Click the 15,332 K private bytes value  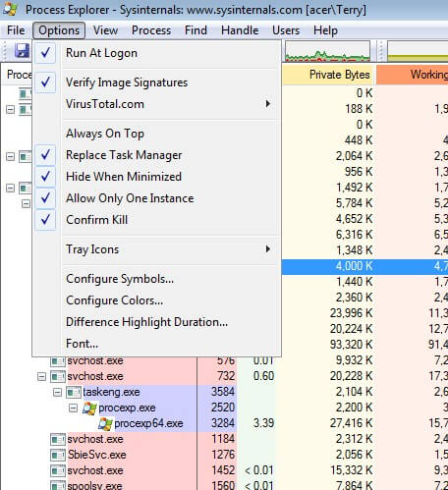(351, 470)
